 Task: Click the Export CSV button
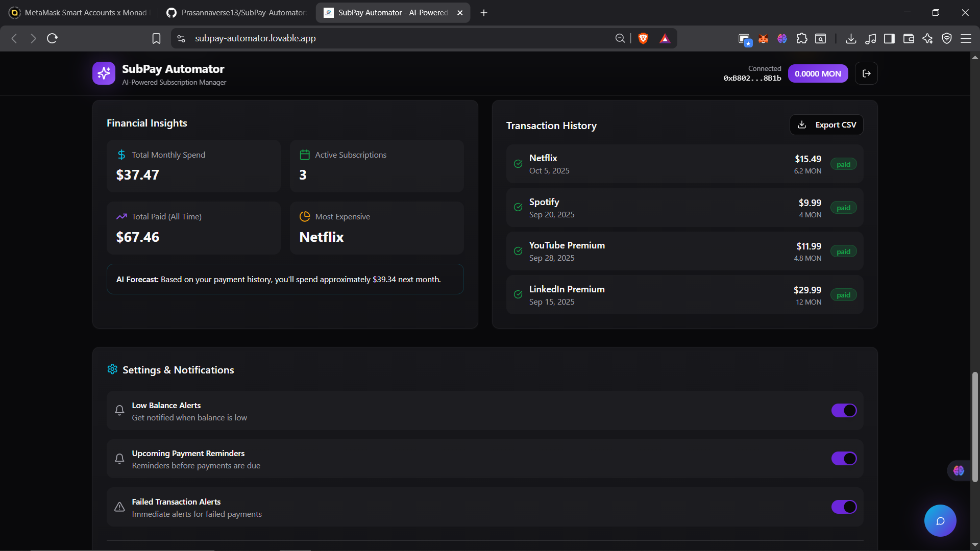[826, 125]
